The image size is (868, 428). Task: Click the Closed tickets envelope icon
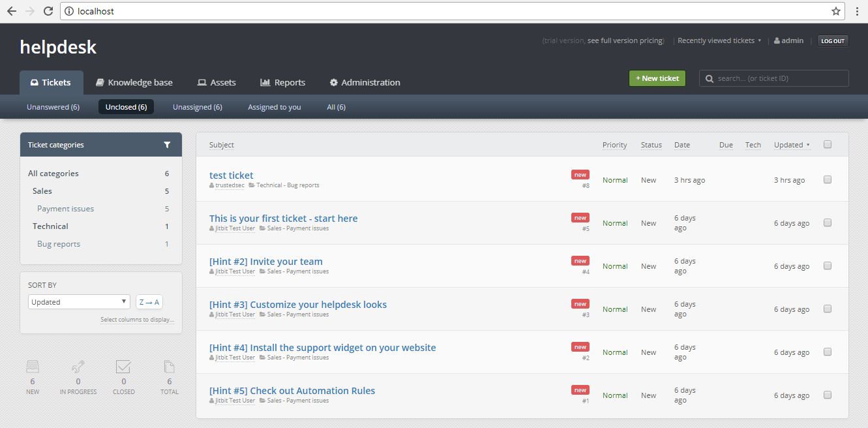123,367
